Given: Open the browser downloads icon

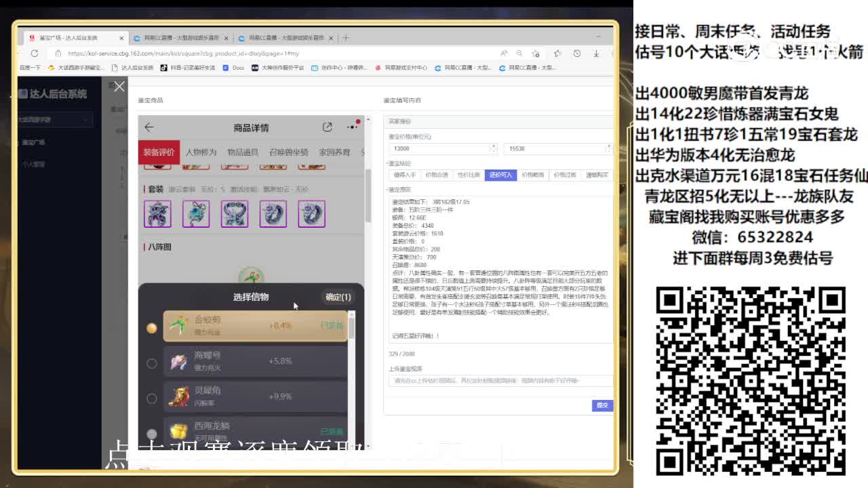Looking at the screenshot, I should point(596,53).
